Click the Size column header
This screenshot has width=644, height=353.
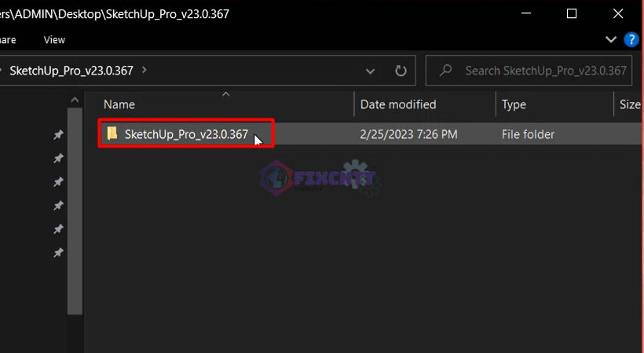click(630, 104)
